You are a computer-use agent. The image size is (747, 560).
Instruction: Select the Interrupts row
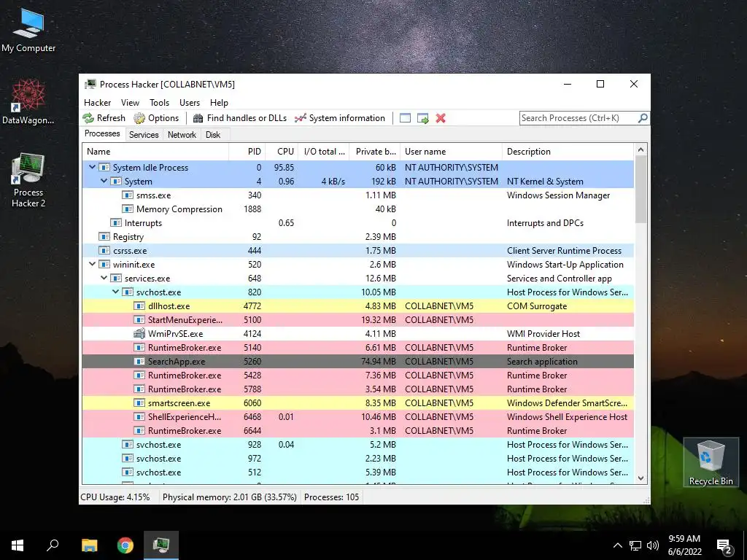[x=357, y=223]
